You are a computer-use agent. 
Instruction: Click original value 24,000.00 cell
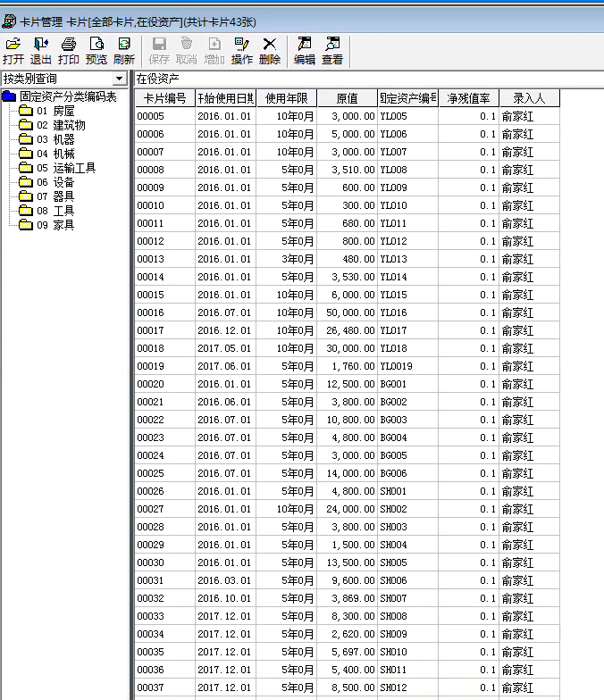tap(347, 509)
